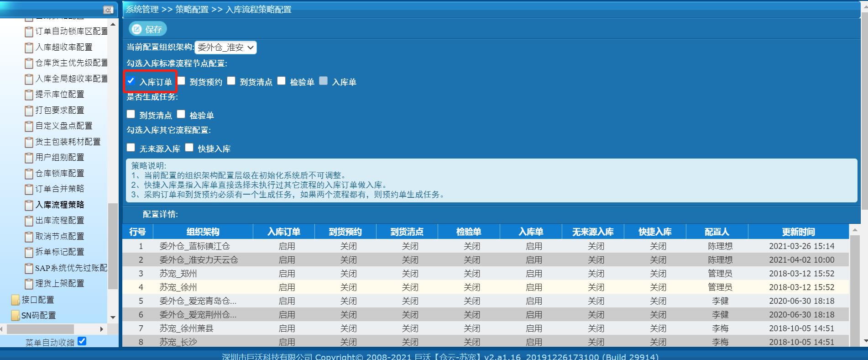Click the clipboard icon next to 入库超收率配置
Image resolution: width=868 pixels, height=360 pixels.
click(29, 48)
